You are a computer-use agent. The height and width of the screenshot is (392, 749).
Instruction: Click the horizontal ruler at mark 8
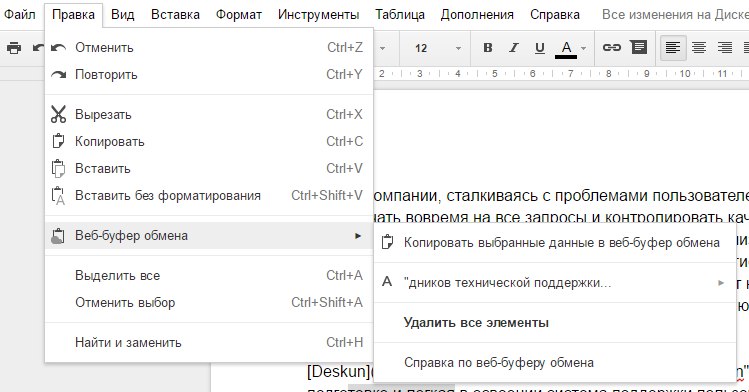(608, 74)
